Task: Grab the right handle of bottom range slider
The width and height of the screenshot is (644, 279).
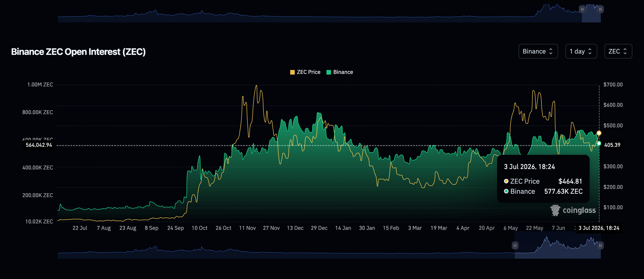Action: pos(600,245)
